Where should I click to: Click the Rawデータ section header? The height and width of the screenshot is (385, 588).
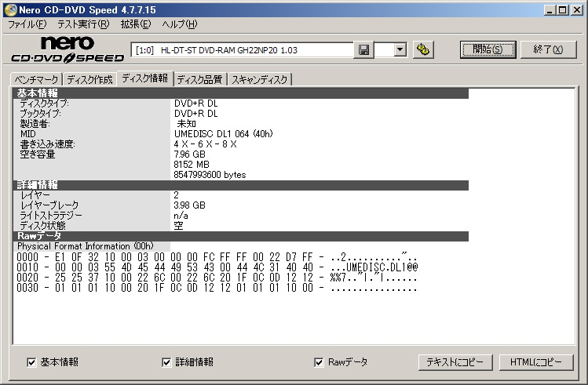(241, 236)
